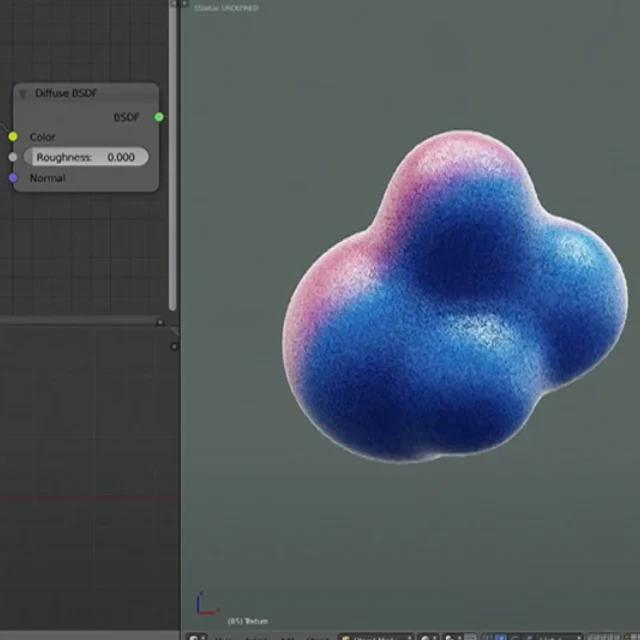This screenshot has width=640, height=640.
Task: Click the purple Normal input socket
Action: 13,178
